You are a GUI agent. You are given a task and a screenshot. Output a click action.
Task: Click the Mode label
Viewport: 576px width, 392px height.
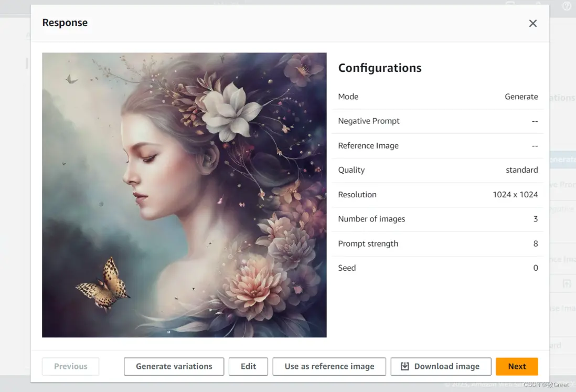(348, 97)
